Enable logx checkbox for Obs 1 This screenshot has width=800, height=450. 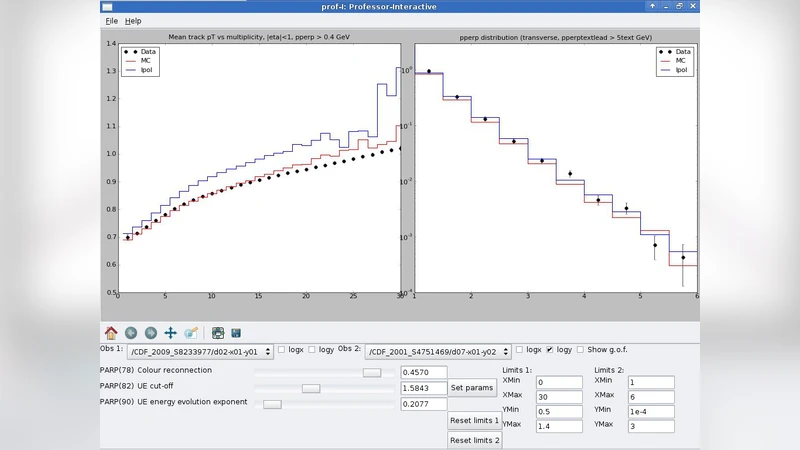(x=282, y=350)
